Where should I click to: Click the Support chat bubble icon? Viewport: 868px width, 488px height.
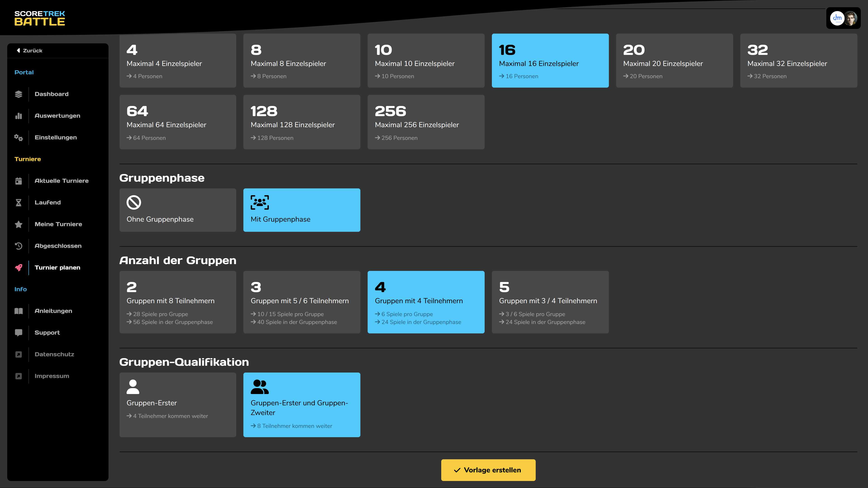tap(19, 333)
